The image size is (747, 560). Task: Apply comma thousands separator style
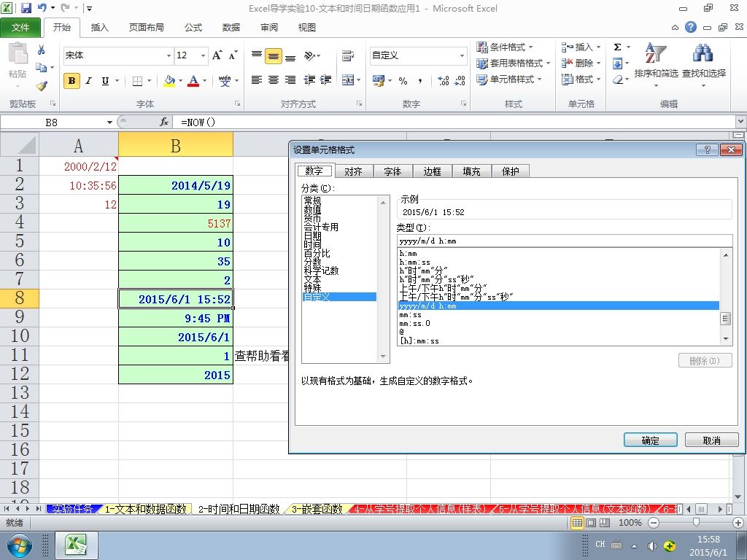tap(419, 80)
